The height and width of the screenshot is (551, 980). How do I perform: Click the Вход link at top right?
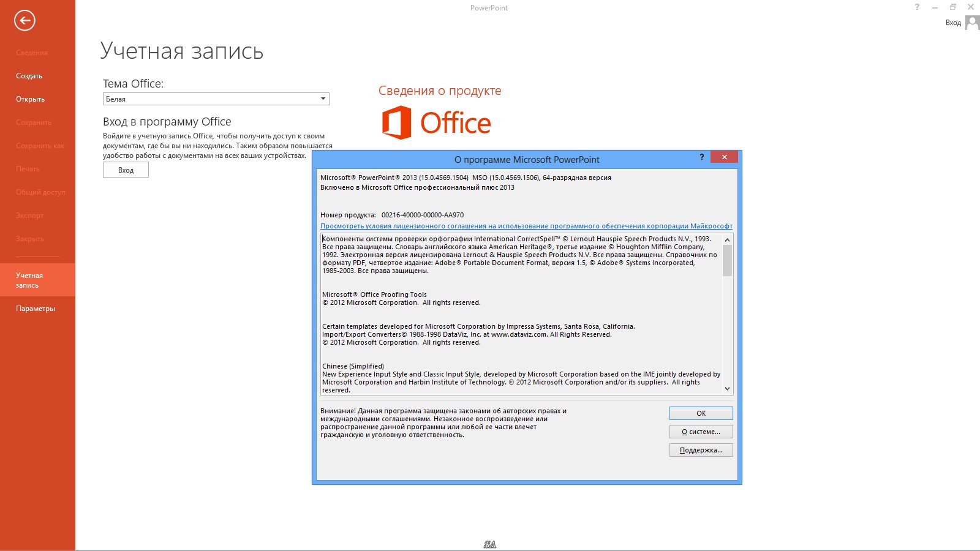[953, 23]
